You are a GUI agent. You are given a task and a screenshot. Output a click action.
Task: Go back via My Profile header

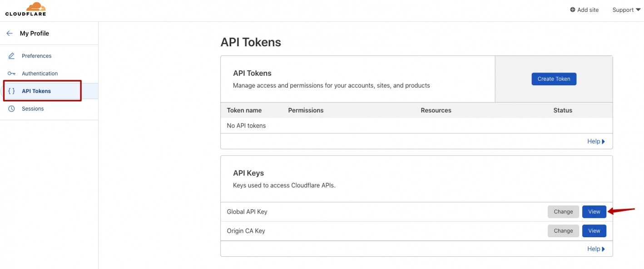tap(35, 34)
